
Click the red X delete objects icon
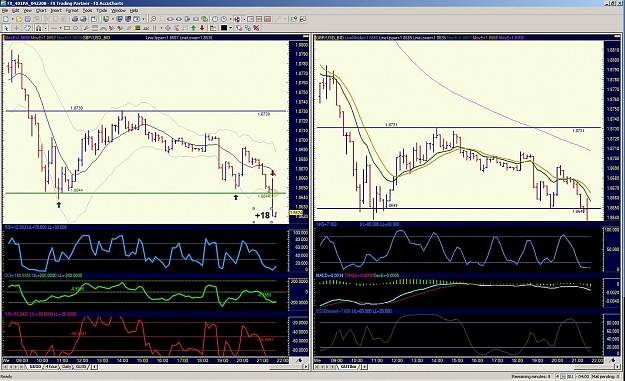[x=256, y=28]
